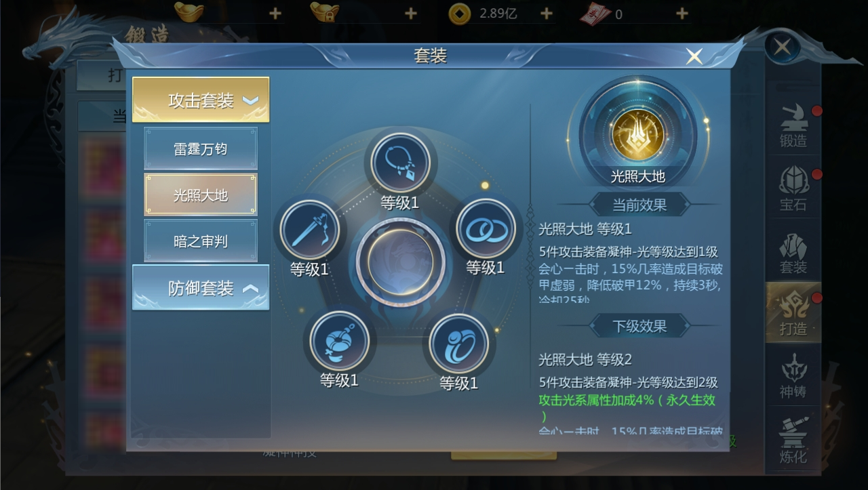The image size is (868, 490).
Task: Switch to the 套装 sidebar tab
Action: click(x=793, y=252)
